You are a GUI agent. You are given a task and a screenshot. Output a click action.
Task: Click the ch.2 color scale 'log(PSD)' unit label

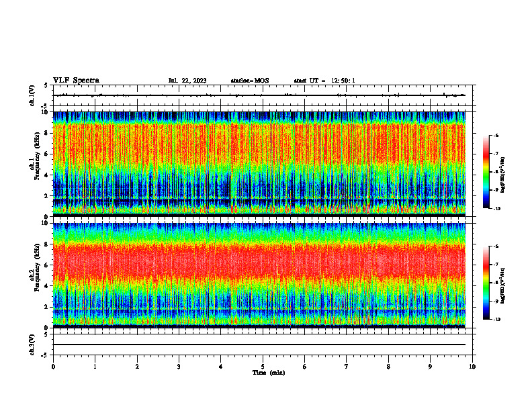pos(504,285)
